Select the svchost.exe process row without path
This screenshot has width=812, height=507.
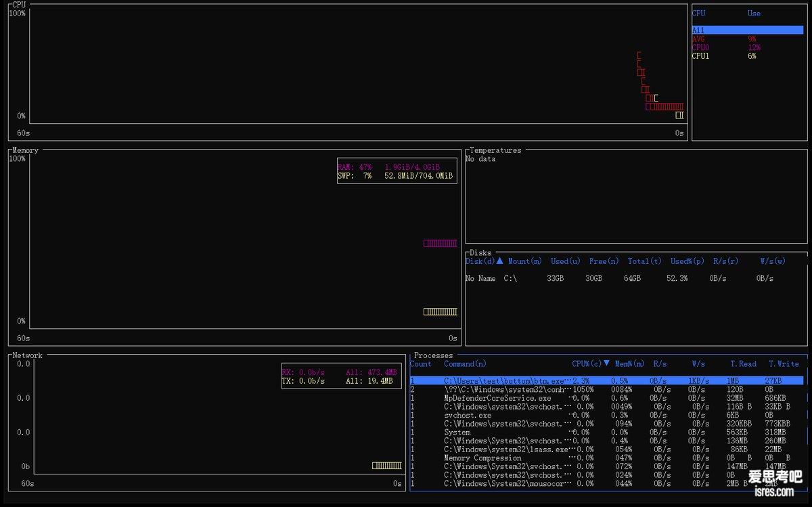[607, 415]
